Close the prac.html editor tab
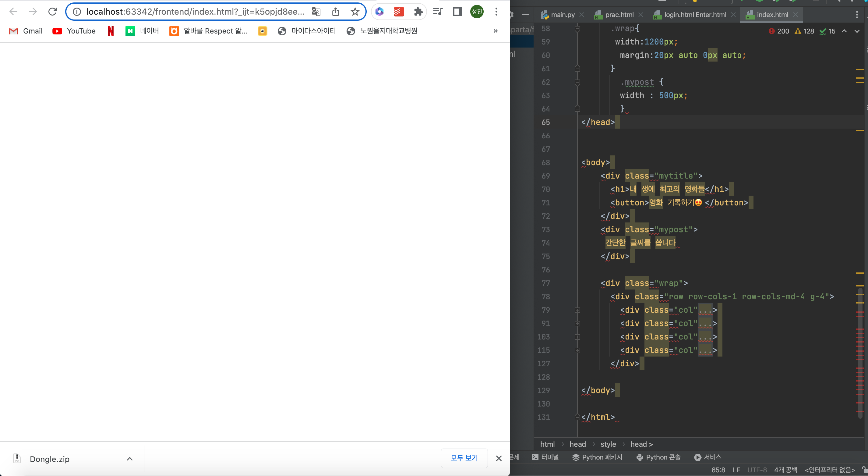 640,15
